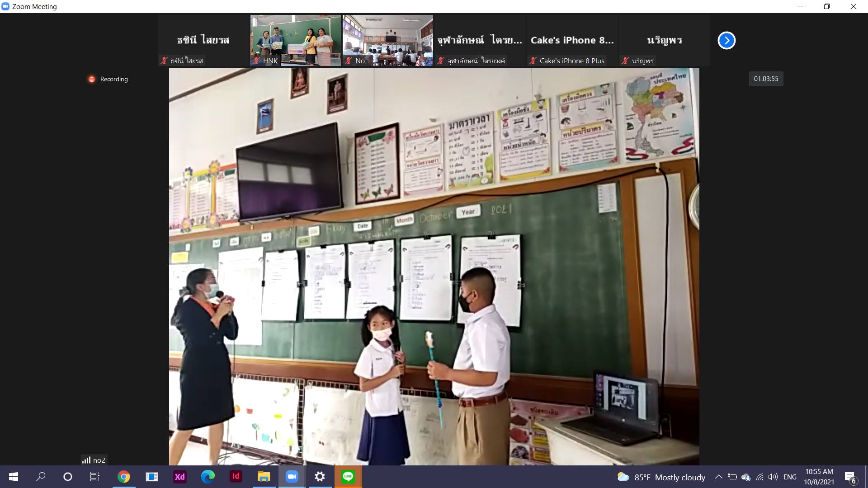Click the no2 signal strength icon
Screen dimensions: 868x488
pyautogui.click(x=86, y=460)
